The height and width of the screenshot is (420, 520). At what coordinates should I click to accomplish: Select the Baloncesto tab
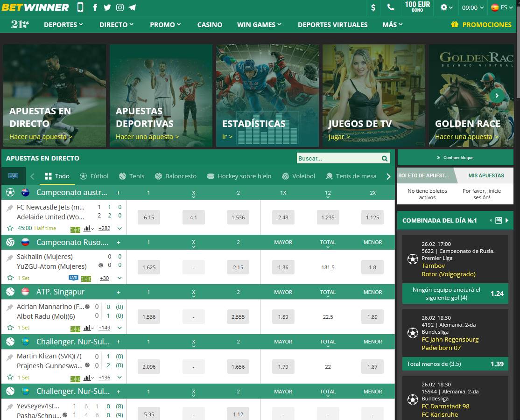[x=176, y=176]
